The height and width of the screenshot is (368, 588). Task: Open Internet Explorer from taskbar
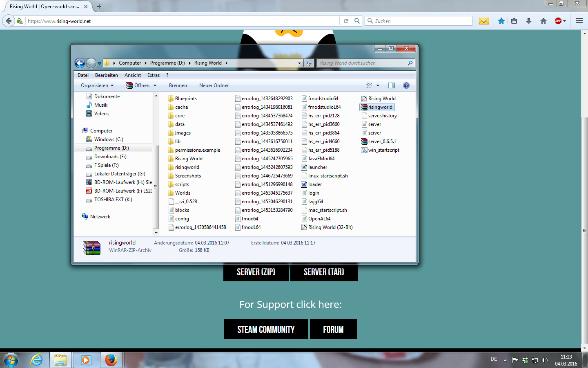pyautogui.click(x=37, y=360)
